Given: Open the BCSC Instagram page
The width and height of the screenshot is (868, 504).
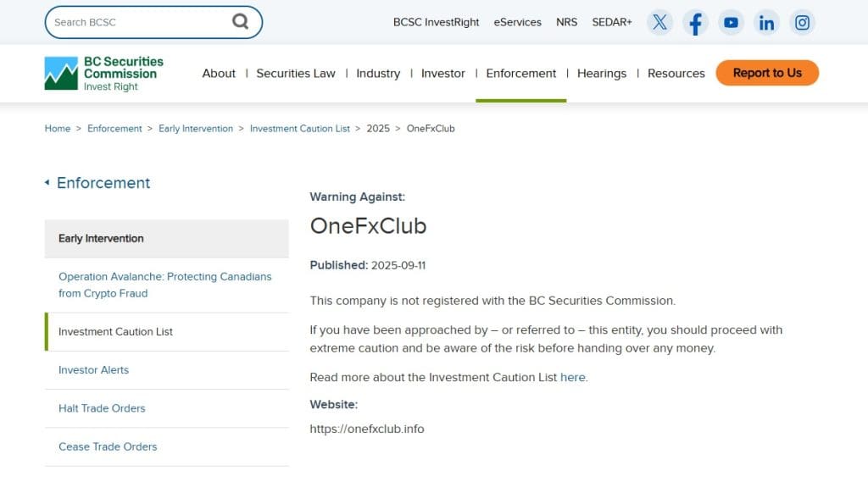Looking at the screenshot, I should coord(802,23).
